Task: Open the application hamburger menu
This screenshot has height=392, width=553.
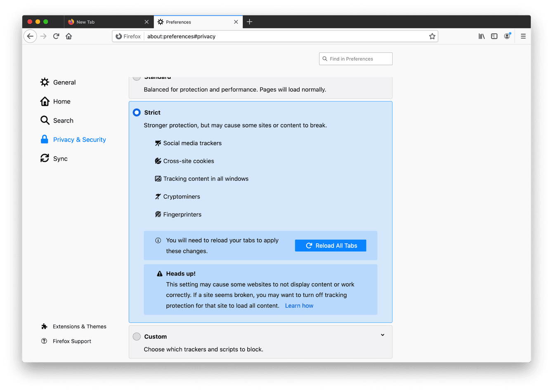Action: pos(523,36)
